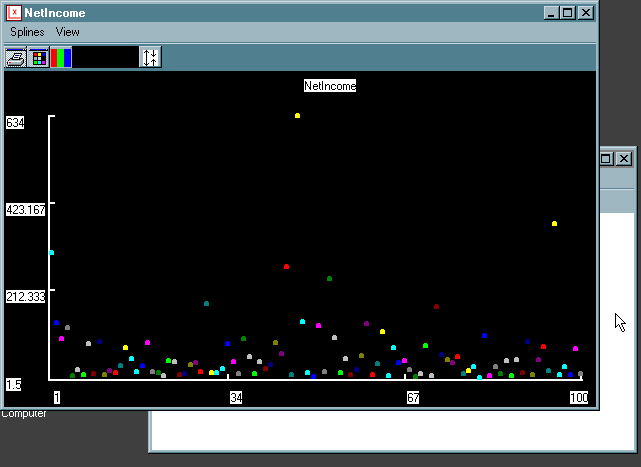Close the NetIncome window

(586, 13)
